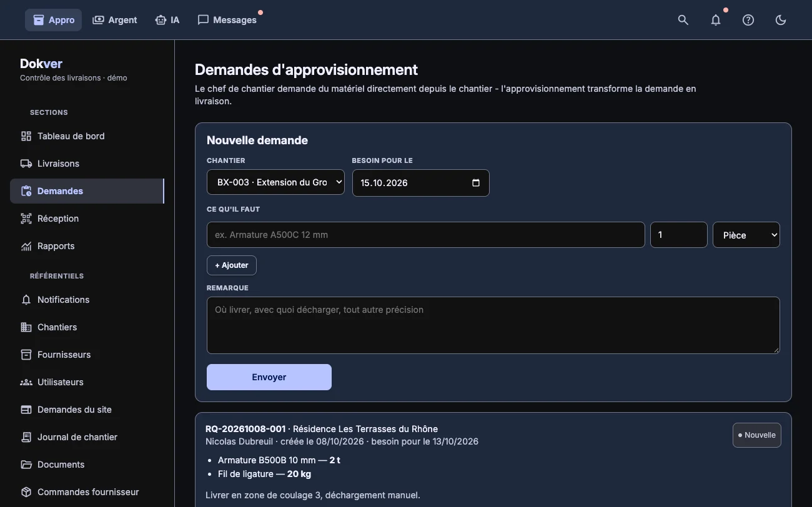Image resolution: width=812 pixels, height=507 pixels.
Task: Go to Réception scanner icon
Action: point(26,219)
